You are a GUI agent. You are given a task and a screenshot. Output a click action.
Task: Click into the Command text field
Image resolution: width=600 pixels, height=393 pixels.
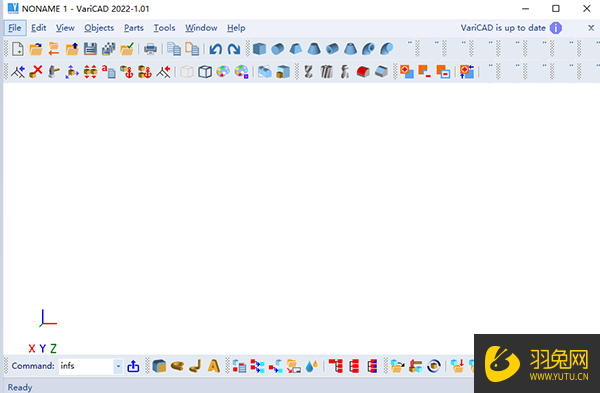pyautogui.click(x=86, y=366)
